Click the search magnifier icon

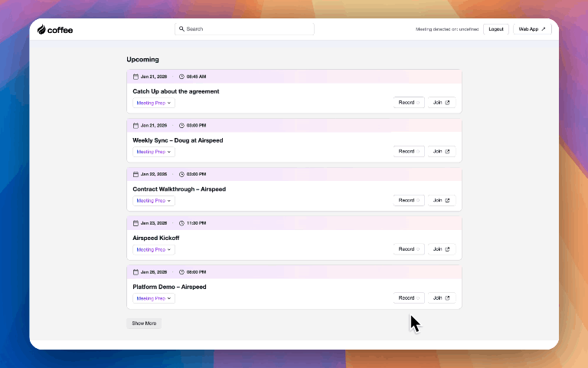[181, 29]
